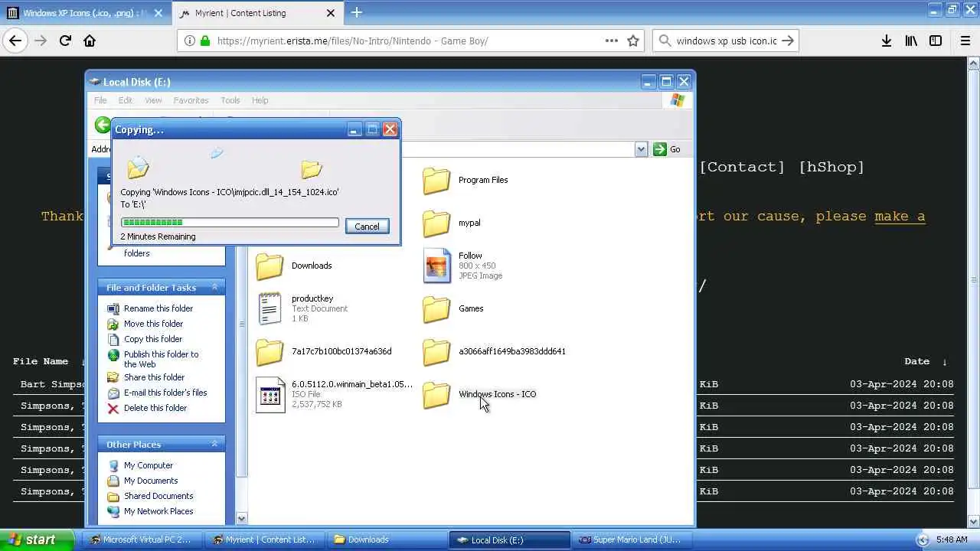980x551 pixels.
Task: Click the browser search box
Action: 726,41
